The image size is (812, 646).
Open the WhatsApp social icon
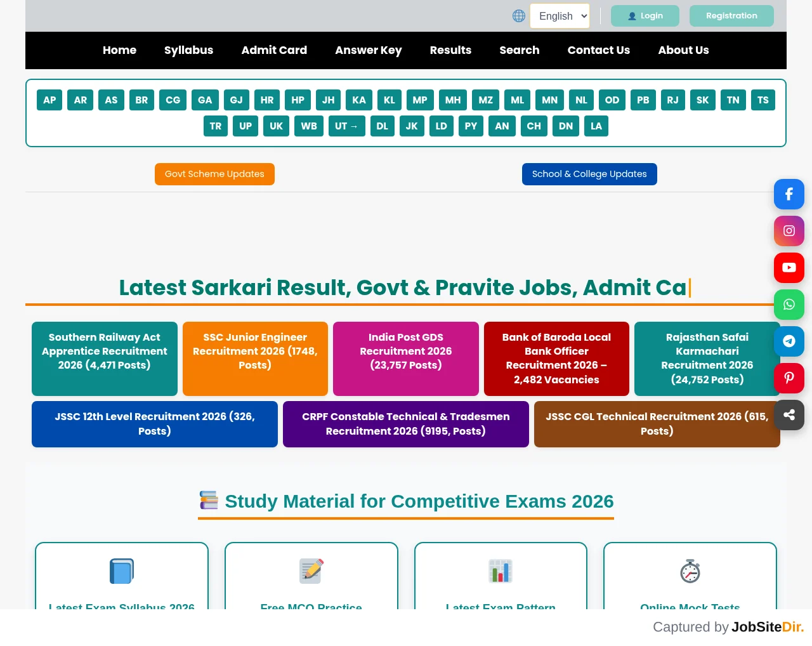tap(789, 305)
